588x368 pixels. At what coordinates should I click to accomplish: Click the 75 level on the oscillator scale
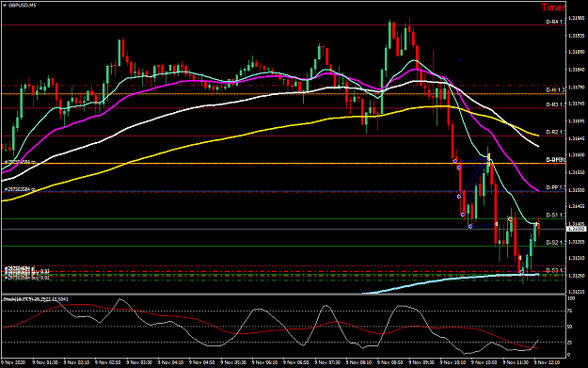tap(569, 311)
